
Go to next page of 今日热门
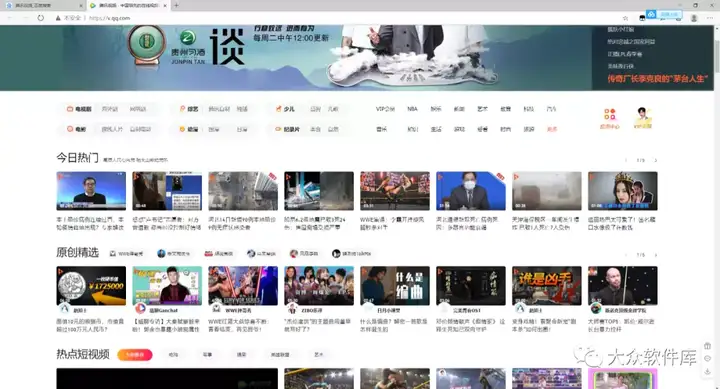[x=655, y=160]
